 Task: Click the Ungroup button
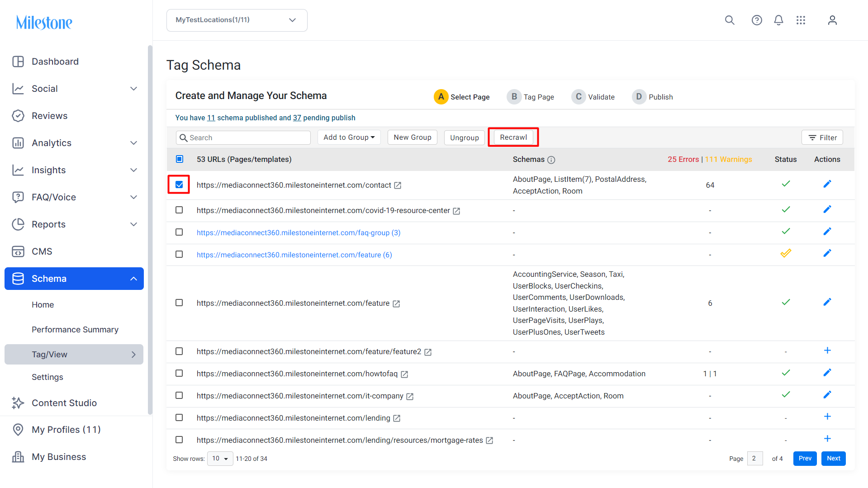tap(465, 137)
